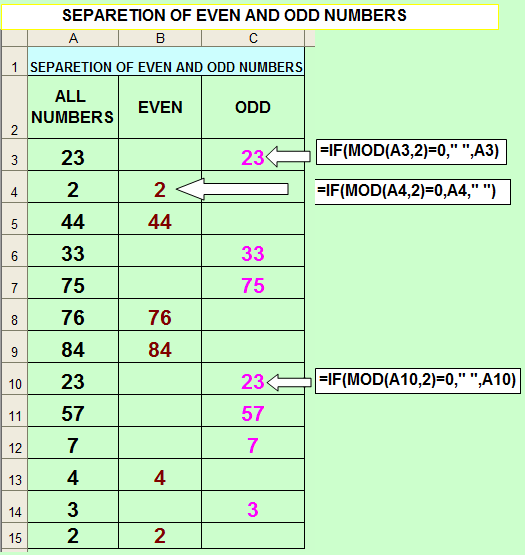Screen dimensions: 525x555
Task: Select cell A13 containing black 4
Action: click(73, 475)
